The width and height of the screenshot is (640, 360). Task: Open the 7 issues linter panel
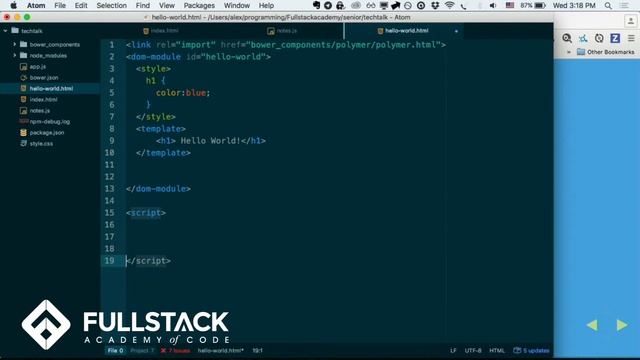point(176,350)
